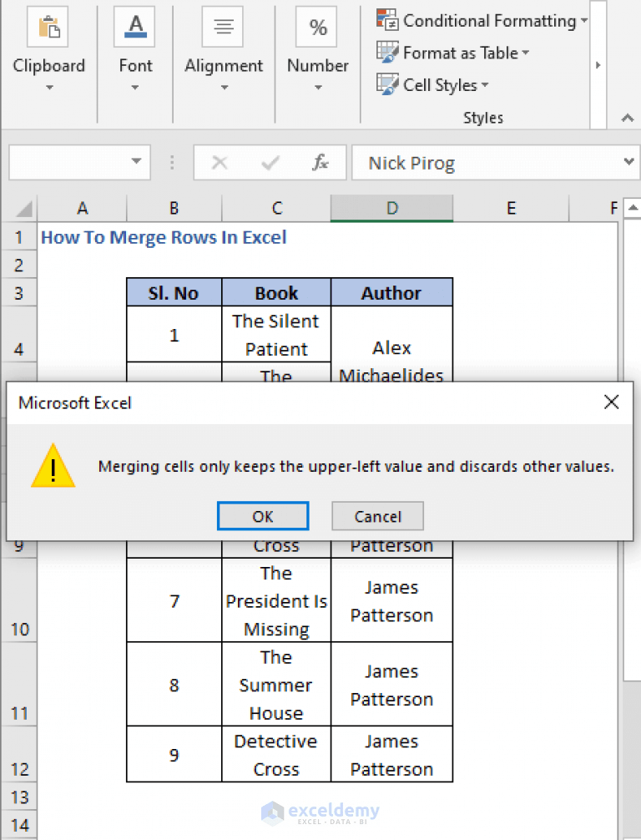The height and width of the screenshot is (840, 641).
Task: Expand the Font group dropdown arrow
Action: pyautogui.click(x=135, y=88)
